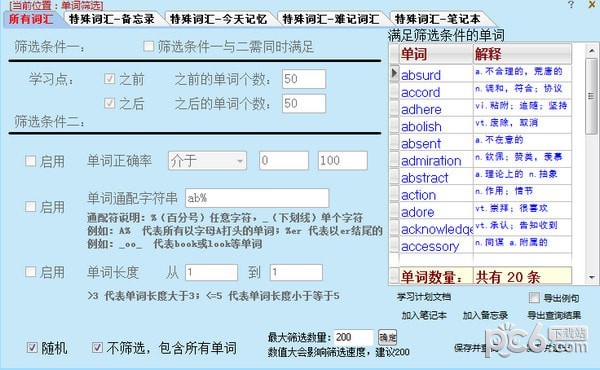Click the row header beside accord
The width and height of the screenshot is (600, 370).
(394, 91)
